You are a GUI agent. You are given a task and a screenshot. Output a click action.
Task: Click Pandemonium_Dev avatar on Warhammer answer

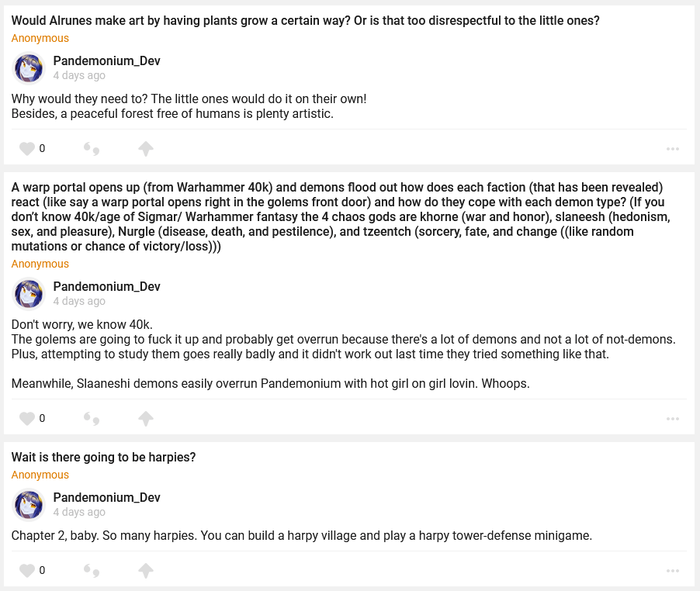coord(29,294)
